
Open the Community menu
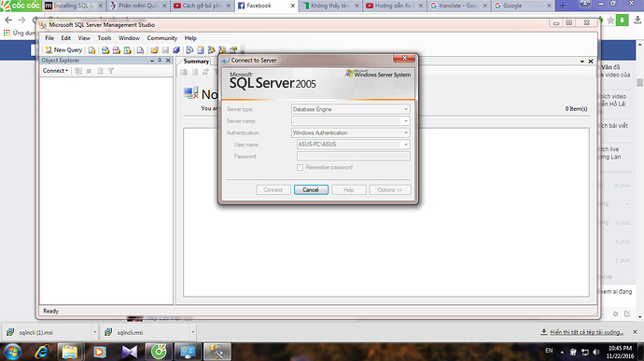[x=161, y=38]
